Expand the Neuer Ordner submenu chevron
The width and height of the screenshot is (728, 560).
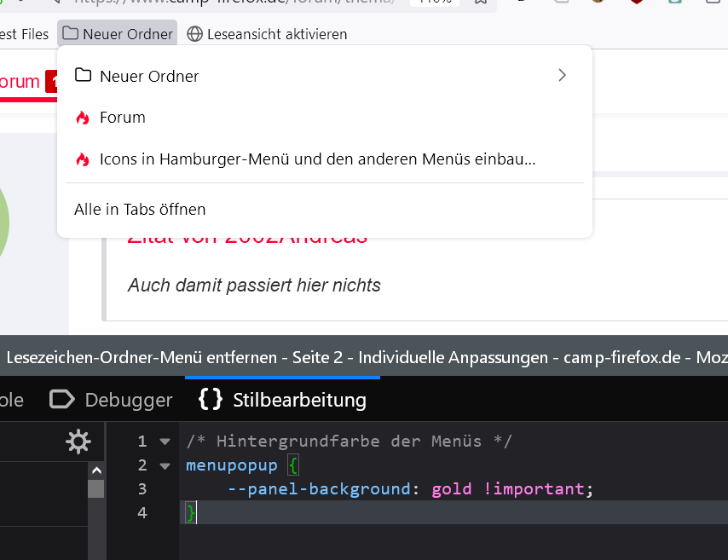click(562, 76)
